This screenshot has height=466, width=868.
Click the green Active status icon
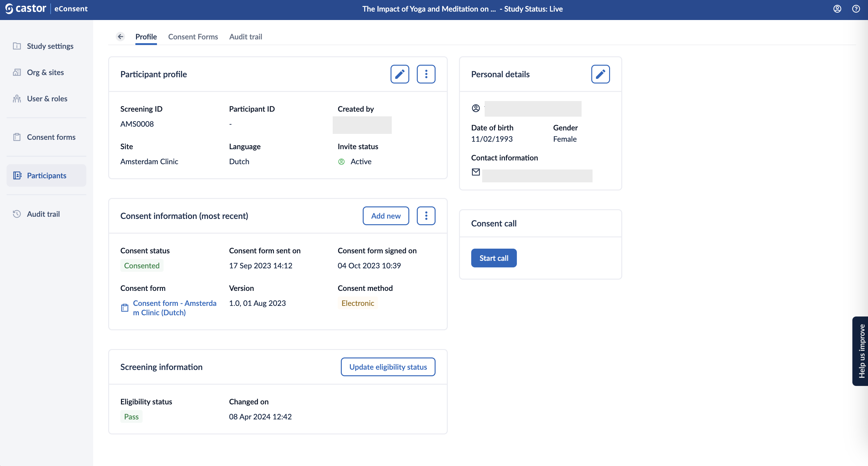(341, 161)
